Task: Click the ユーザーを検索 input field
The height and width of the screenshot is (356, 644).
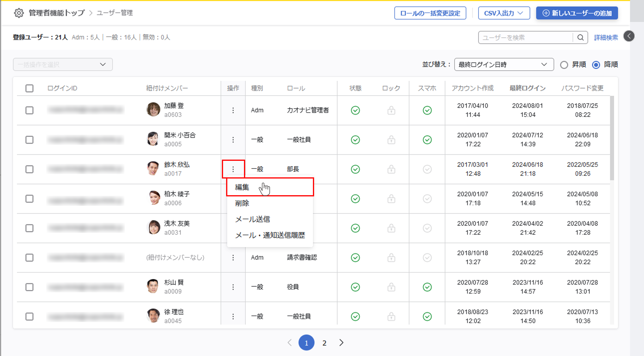Action: 525,37
